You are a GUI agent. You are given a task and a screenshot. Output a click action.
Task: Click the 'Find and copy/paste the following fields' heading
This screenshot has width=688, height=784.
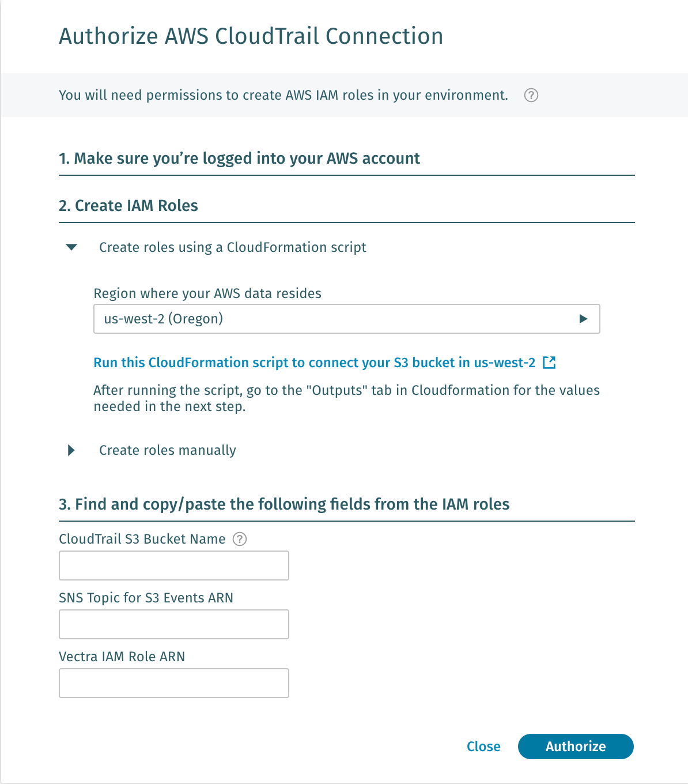pos(284,504)
